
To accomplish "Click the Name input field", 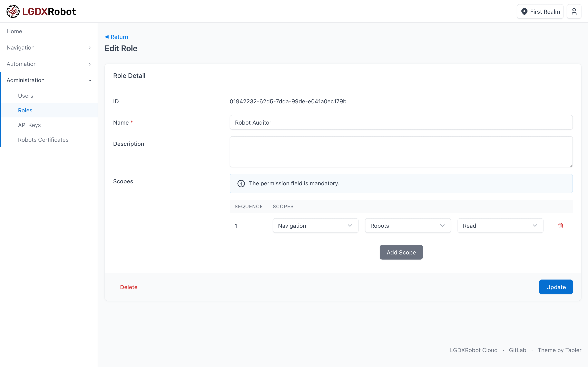I will [401, 123].
